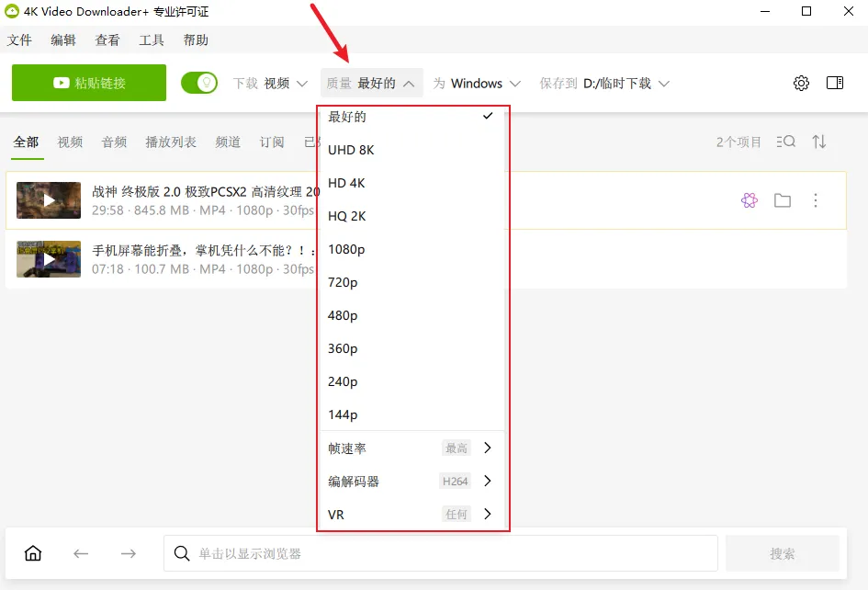This screenshot has height=590, width=868.
Task: Select HQ 2K quality option
Action: [x=412, y=216]
